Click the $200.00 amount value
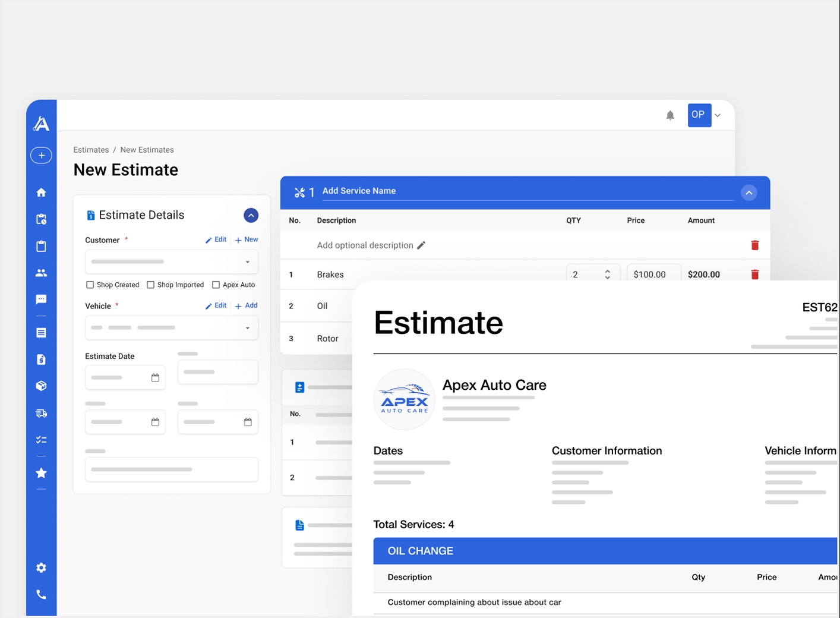The image size is (840, 618). pyautogui.click(x=703, y=275)
